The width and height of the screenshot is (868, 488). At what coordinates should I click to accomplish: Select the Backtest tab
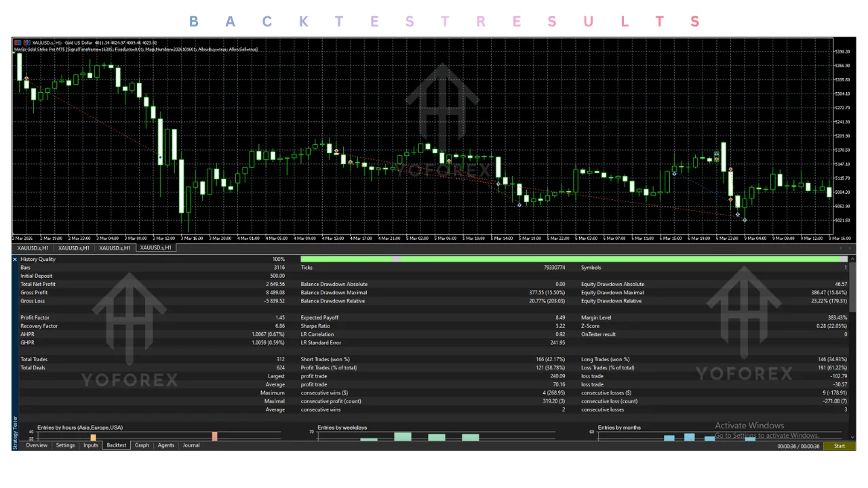[117, 445]
